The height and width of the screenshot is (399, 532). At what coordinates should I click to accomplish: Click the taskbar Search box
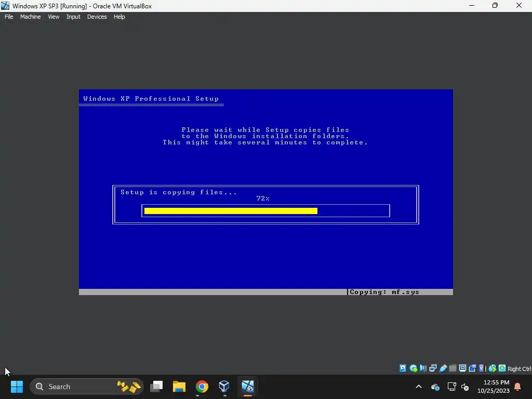pyautogui.click(x=87, y=387)
